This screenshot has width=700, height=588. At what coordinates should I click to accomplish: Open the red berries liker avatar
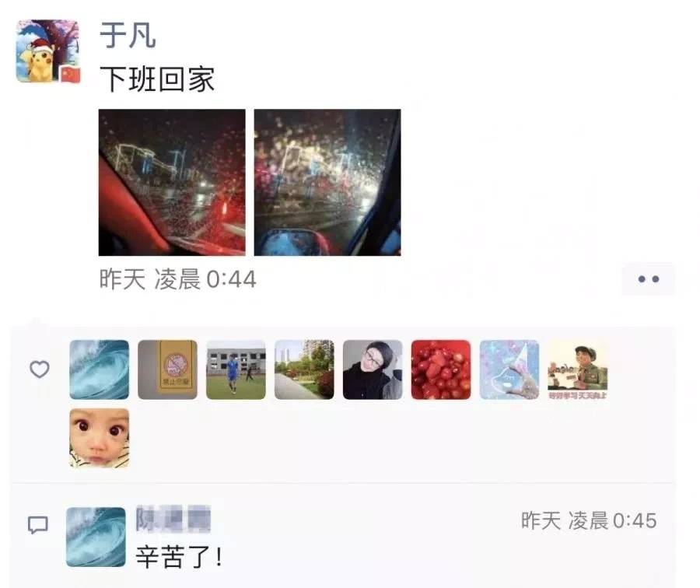(x=441, y=369)
